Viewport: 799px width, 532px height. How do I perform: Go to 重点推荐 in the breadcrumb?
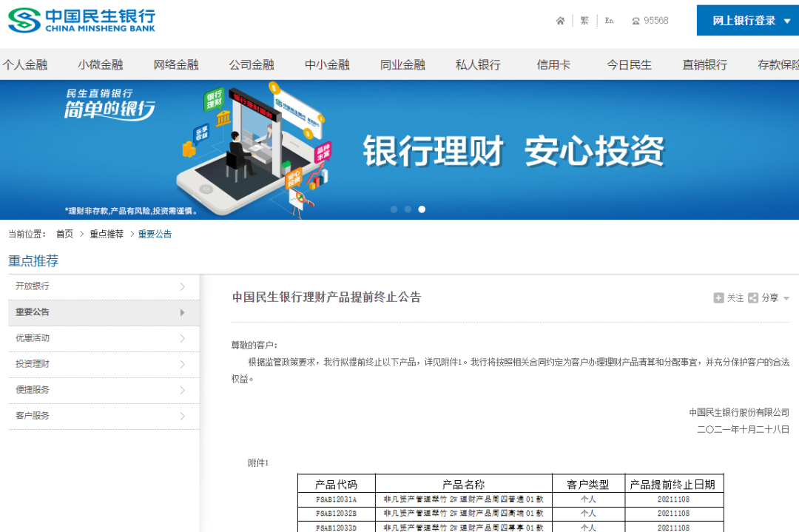[107, 234]
